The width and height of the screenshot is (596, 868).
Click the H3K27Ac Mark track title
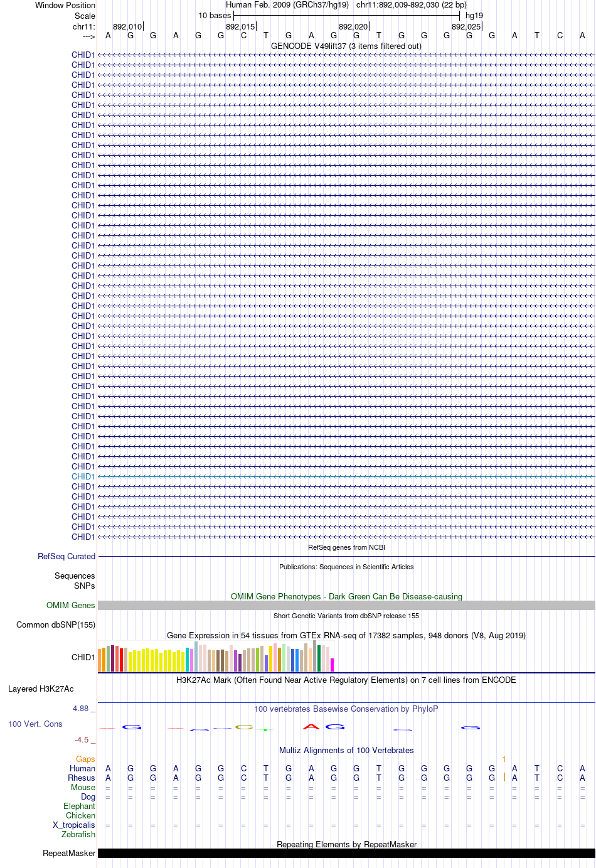coord(346,680)
